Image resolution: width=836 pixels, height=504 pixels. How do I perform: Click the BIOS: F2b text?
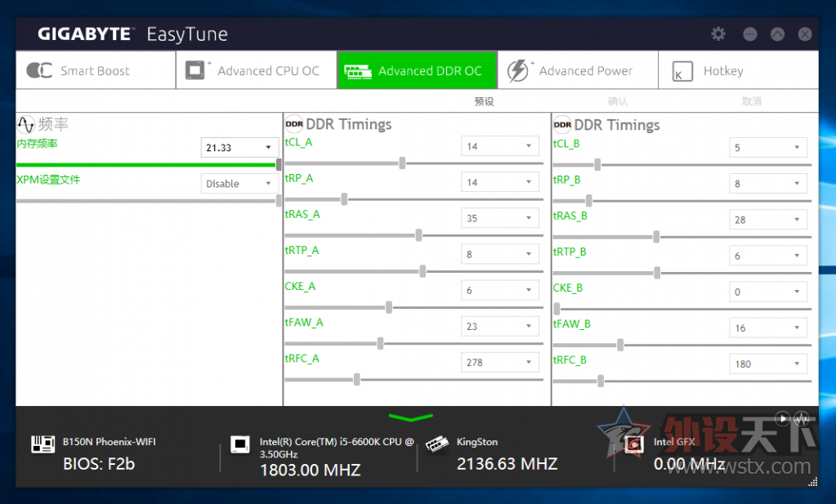coord(99,464)
